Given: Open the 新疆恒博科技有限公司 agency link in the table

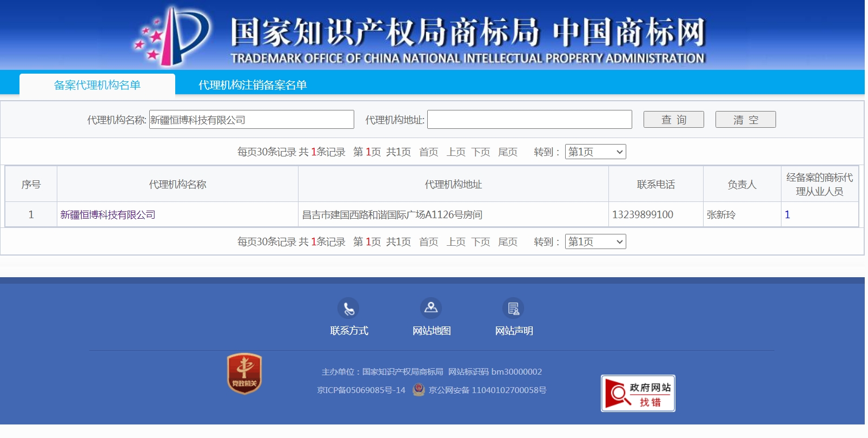Looking at the screenshot, I should (108, 215).
